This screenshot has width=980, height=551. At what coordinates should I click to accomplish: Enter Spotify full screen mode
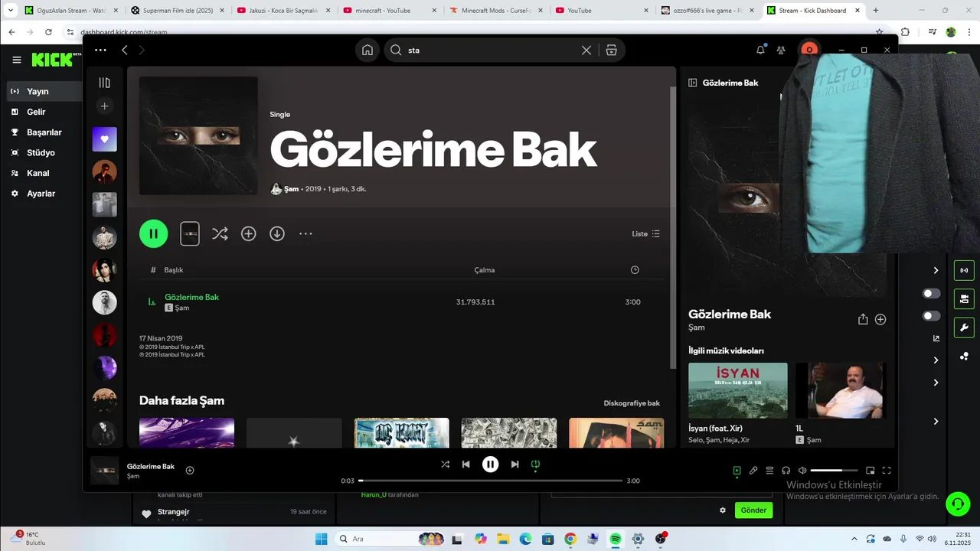pos(887,471)
